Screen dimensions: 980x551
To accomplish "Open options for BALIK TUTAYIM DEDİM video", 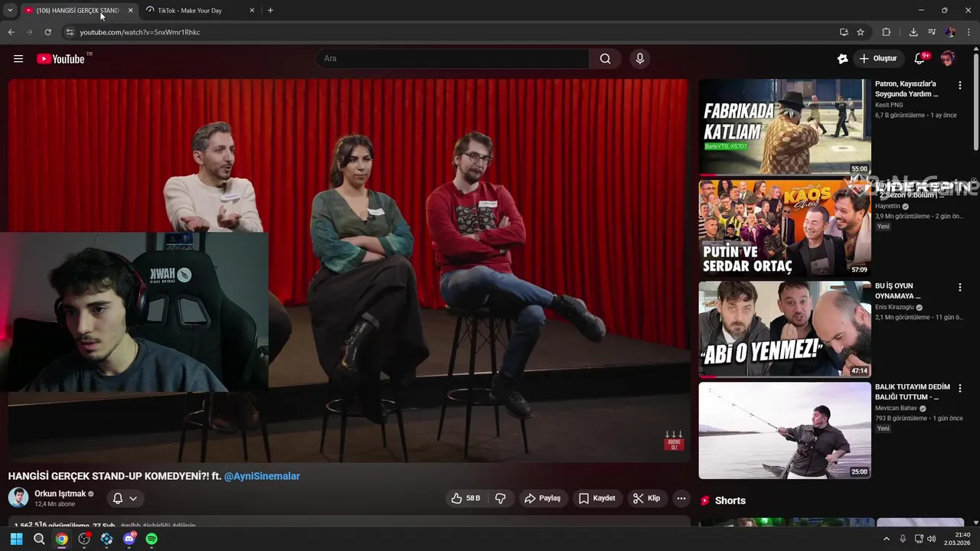I will [x=960, y=389].
